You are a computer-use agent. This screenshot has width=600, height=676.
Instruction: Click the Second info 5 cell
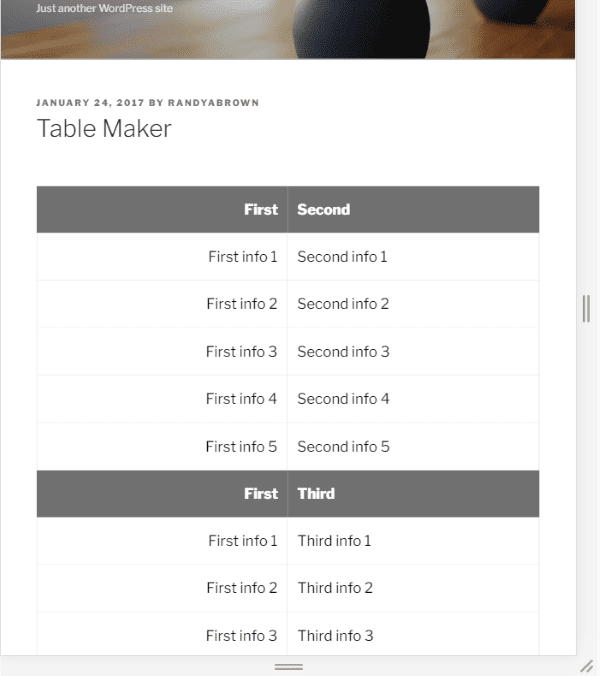point(343,447)
